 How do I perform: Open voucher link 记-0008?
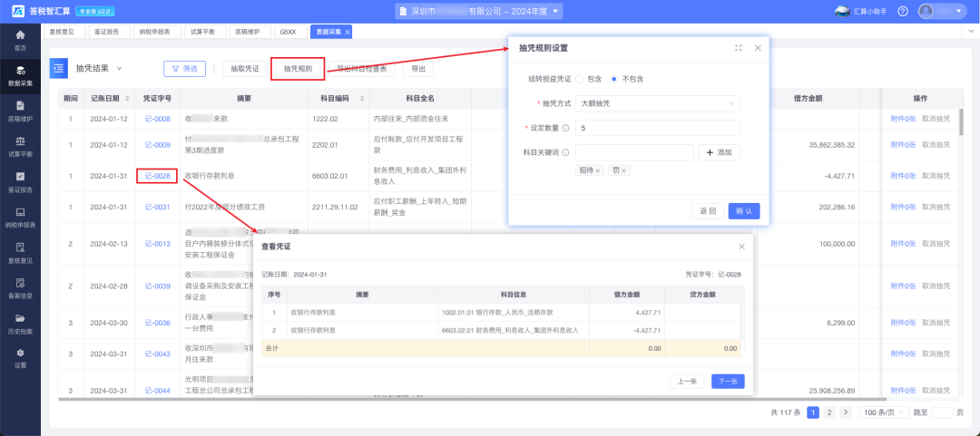pos(158,119)
